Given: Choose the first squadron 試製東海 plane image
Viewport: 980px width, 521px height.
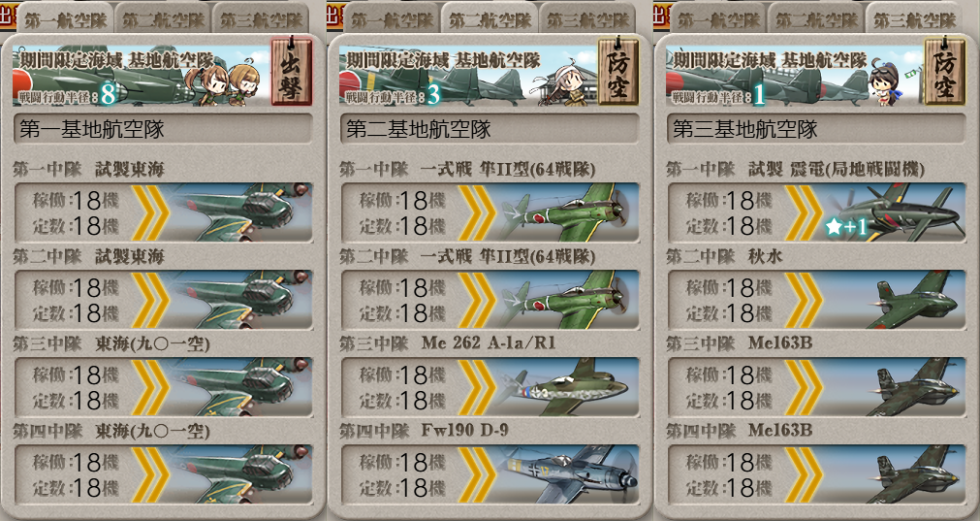Looking at the screenshot, I should pos(240,212).
